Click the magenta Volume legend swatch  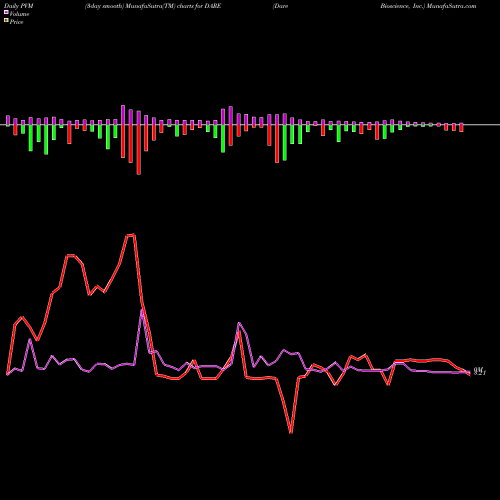pos(6,13)
